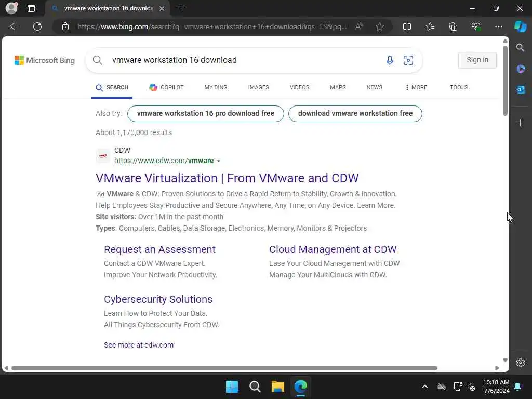Image resolution: width=532 pixels, height=399 pixels.
Task: Click See more at cdw.com
Action: [x=138, y=345]
